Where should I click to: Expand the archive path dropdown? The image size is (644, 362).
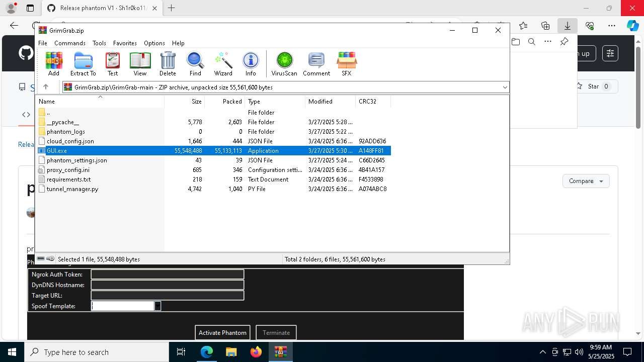505,87
